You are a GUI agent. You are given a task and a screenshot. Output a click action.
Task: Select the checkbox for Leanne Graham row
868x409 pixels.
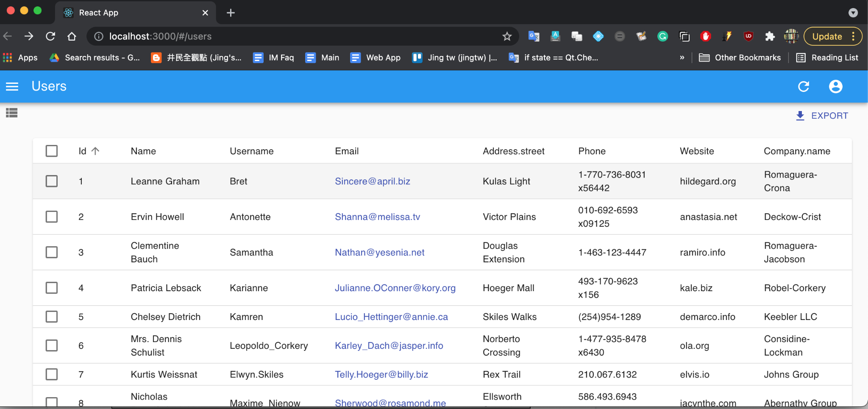pyautogui.click(x=52, y=181)
